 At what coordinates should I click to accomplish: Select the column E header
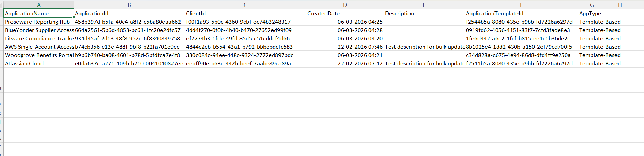(x=424, y=5)
